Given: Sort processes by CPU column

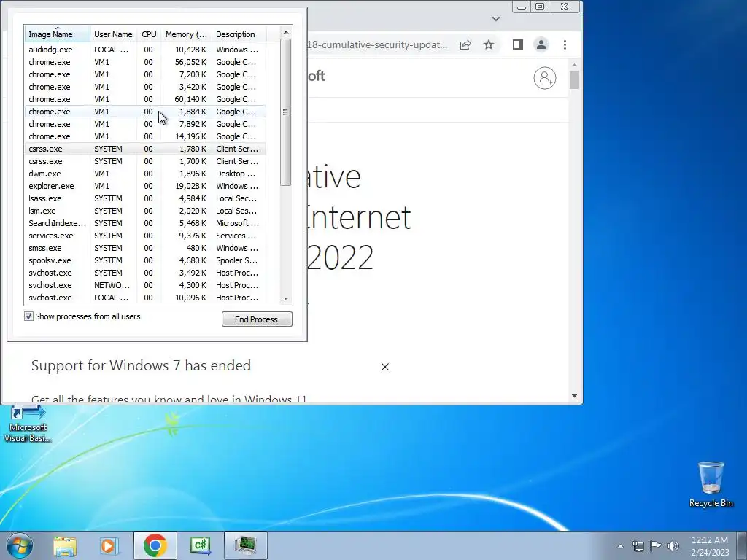Looking at the screenshot, I should [149, 34].
